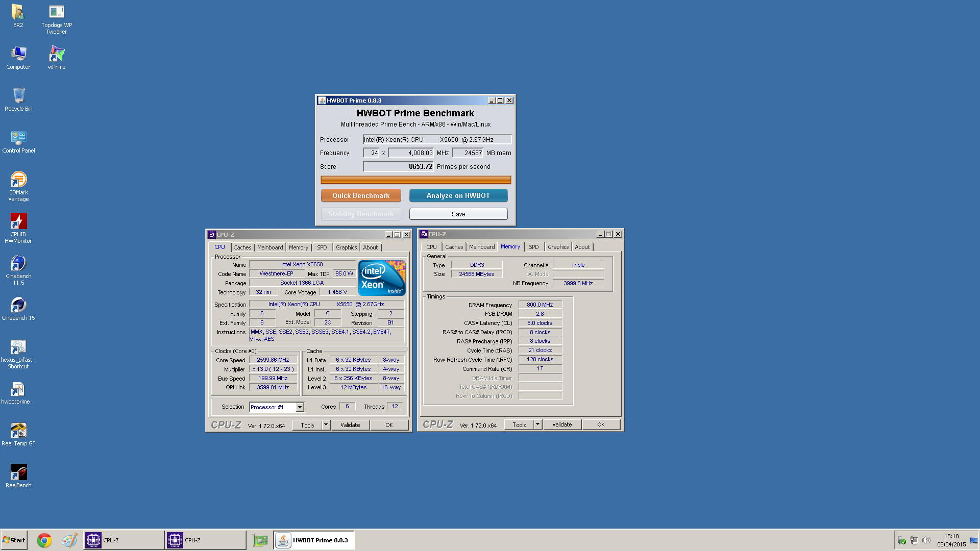Image resolution: width=980 pixels, height=551 pixels.
Task: Run the Quick Benchmark
Action: (x=361, y=195)
